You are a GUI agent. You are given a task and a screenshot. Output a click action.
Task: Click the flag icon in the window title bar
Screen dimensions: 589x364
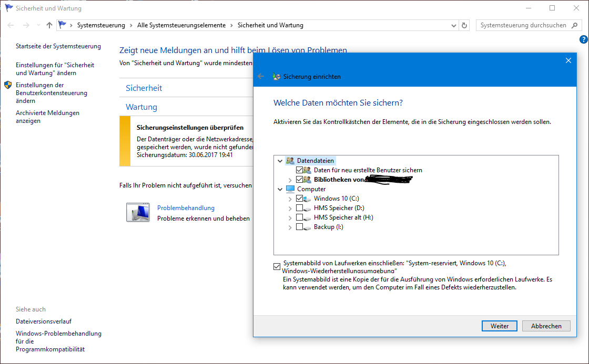pyautogui.click(x=8, y=8)
